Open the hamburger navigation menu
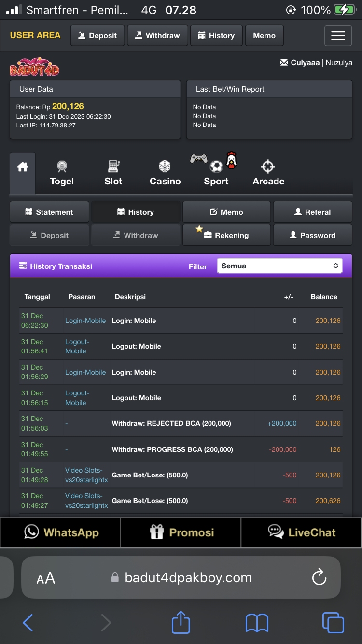Screen dimensions: 362x644 pos(338,36)
